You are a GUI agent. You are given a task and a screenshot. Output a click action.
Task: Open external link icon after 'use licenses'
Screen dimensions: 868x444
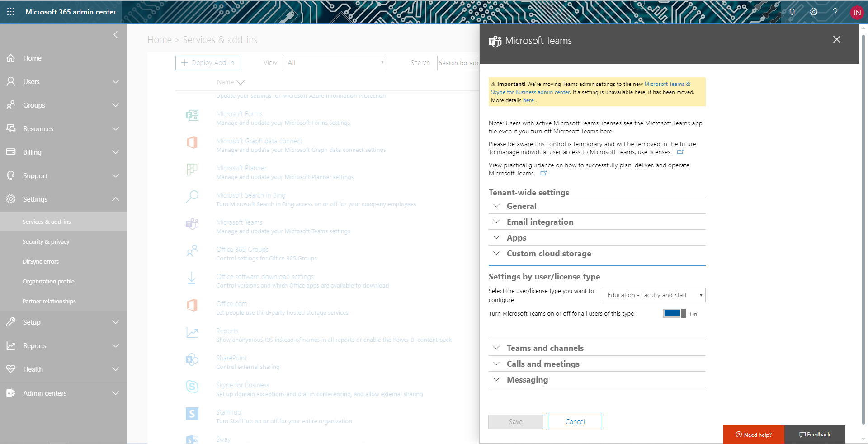click(680, 152)
